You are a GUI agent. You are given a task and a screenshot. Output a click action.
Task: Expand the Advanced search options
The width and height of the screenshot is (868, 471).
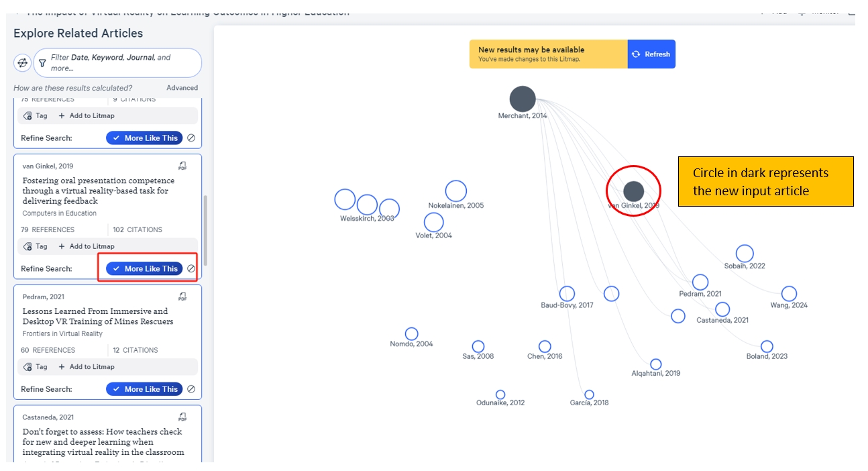pyautogui.click(x=182, y=88)
